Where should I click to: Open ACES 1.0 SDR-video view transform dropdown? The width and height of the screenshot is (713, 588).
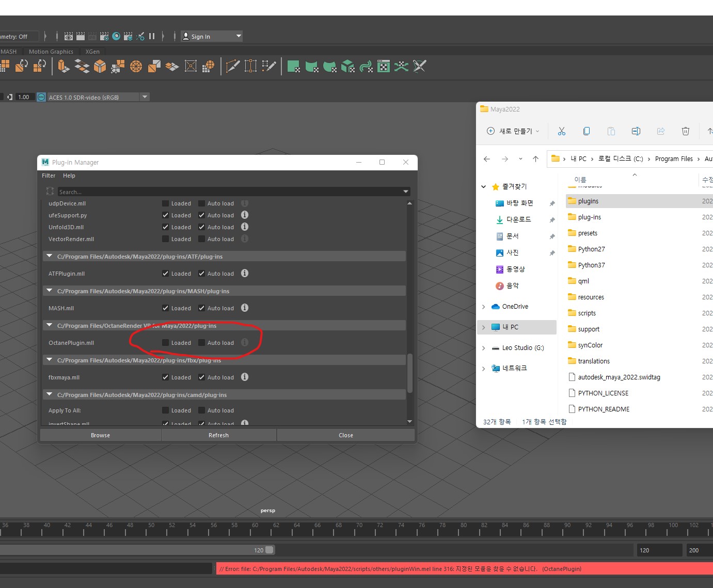click(145, 97)
